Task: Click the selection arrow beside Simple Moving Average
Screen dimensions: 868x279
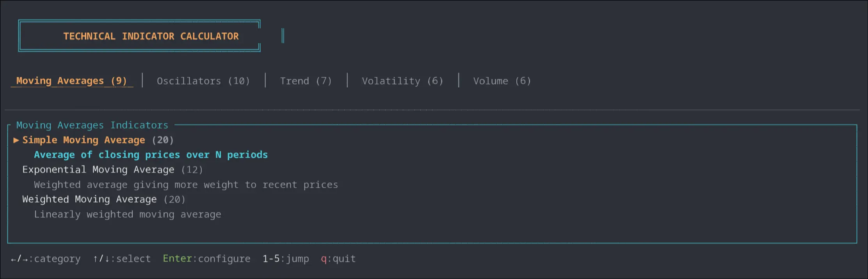Action: [x=16, y=140]
